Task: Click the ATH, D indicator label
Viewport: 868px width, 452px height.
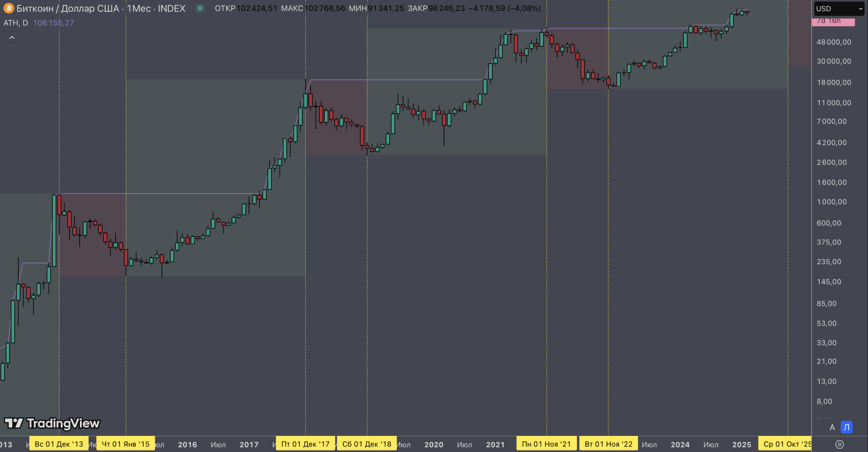Action: 16,23
